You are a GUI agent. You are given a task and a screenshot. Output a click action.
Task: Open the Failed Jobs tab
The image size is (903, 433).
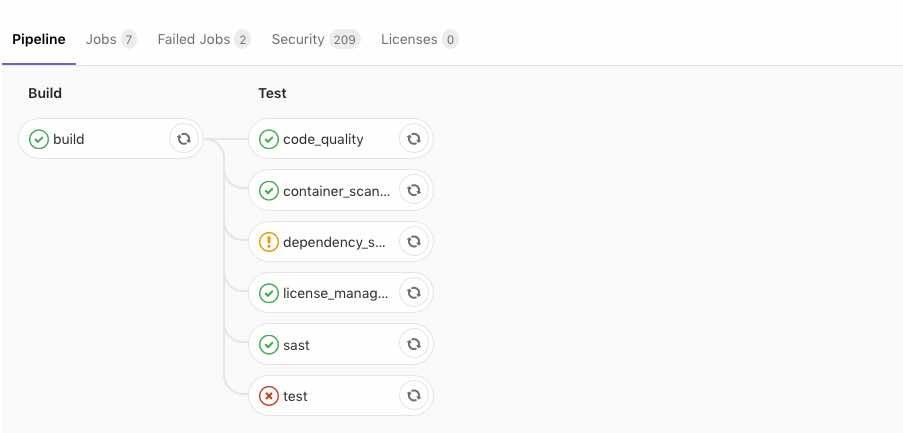[x=204, y=40]
